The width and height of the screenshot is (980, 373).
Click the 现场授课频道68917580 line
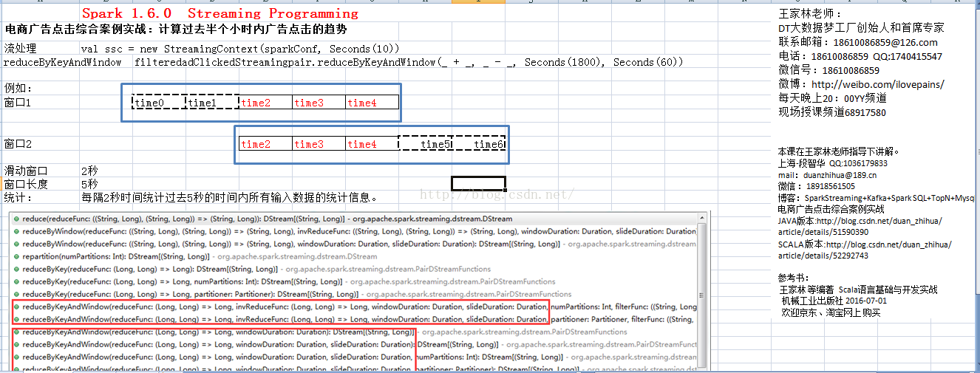point(832,112)
